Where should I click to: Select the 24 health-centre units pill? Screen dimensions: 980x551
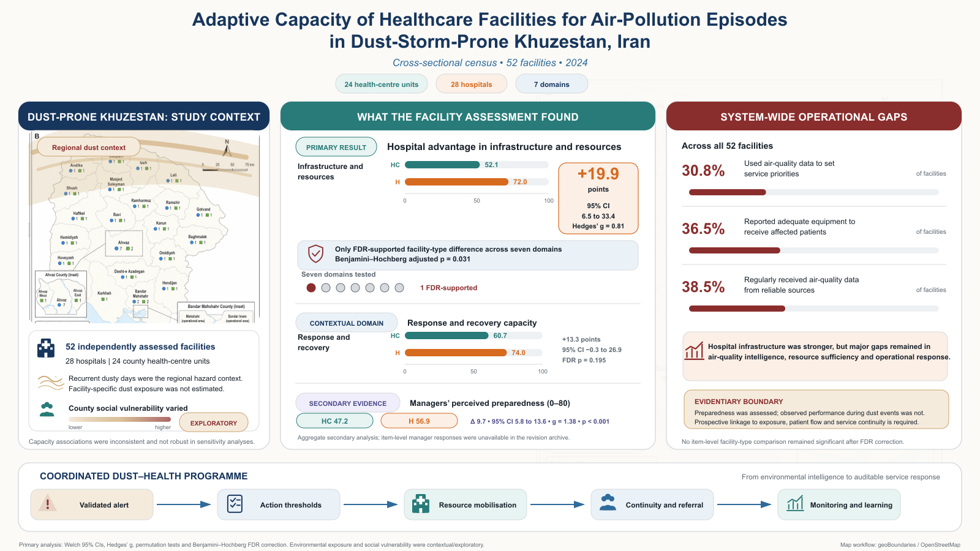(x=381, y=84)
